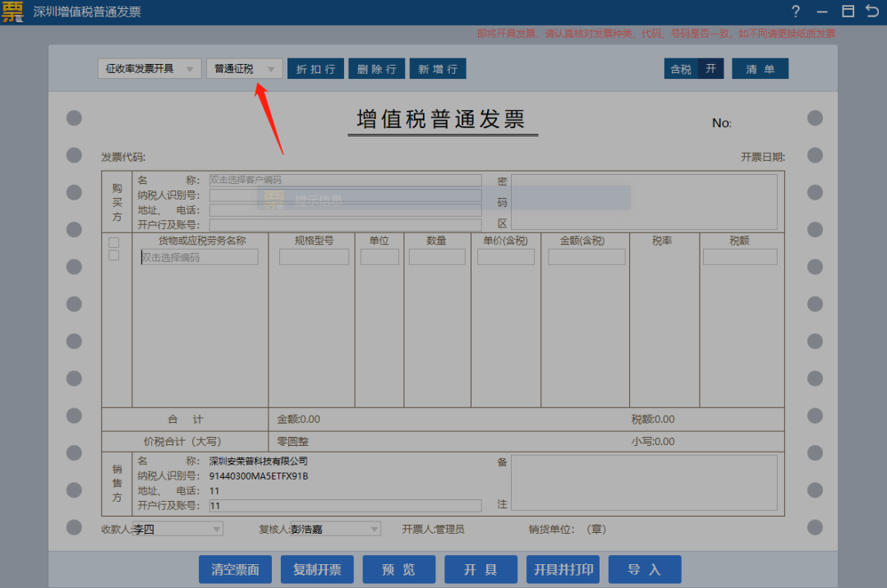Tick the second item row checkbox
The height and width of the screenshot is (588, 887).
pyautogui.click(x=113, y=255)
